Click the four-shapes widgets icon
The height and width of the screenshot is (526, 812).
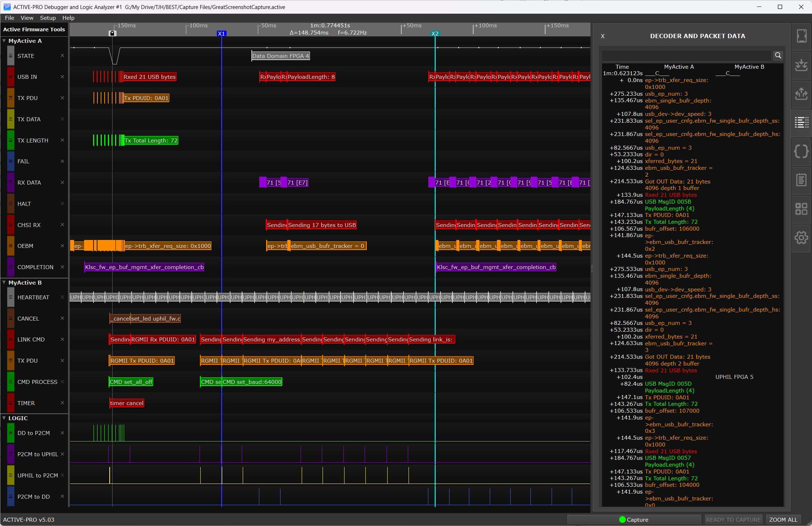coord(801,209)
